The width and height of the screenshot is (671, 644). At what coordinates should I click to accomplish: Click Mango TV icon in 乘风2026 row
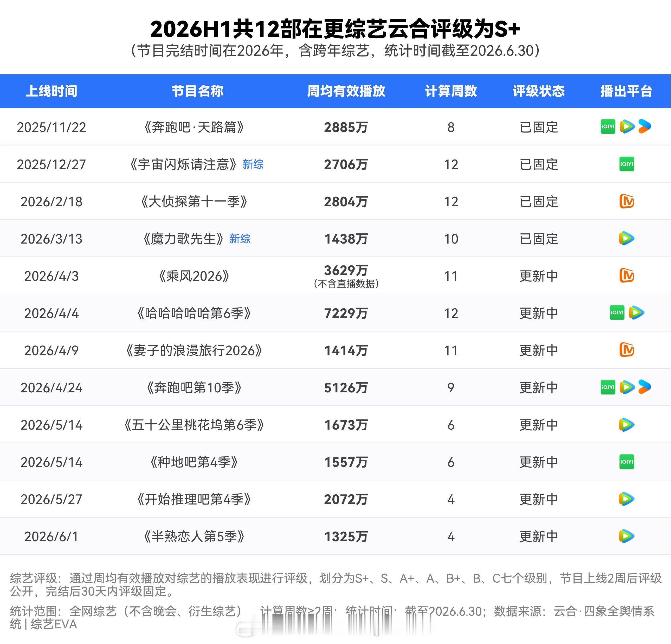tap(627, 275)
